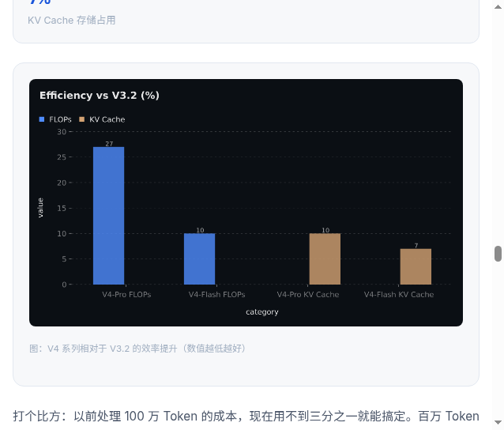Click the chart caption starting with 图：V4 系列

(x=137, y=348)
